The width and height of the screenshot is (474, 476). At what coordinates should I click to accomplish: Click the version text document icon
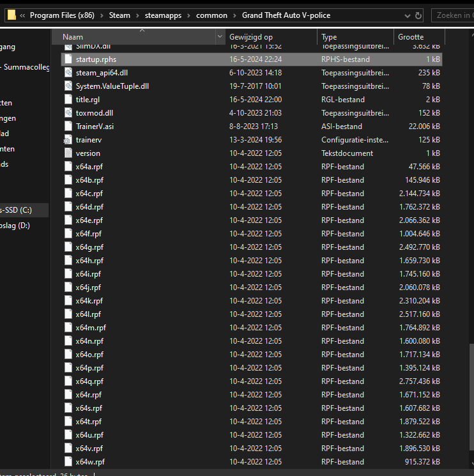coord(69,153)
